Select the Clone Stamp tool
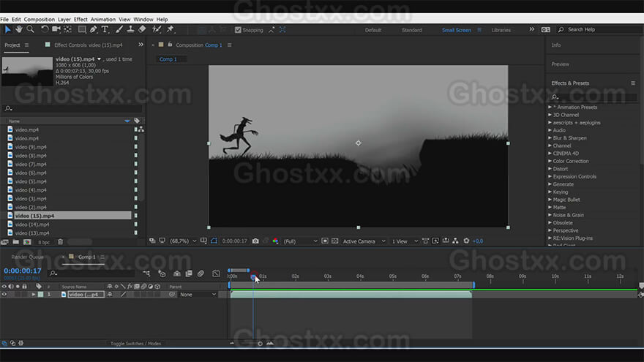The width and height of the screenshot is (644, 362). click(130, 29)
